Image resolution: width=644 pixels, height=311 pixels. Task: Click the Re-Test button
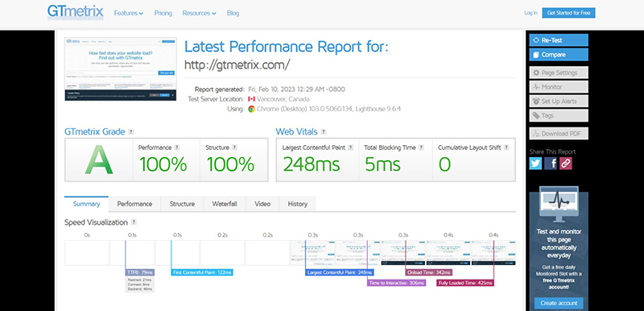tap(559, 40)
